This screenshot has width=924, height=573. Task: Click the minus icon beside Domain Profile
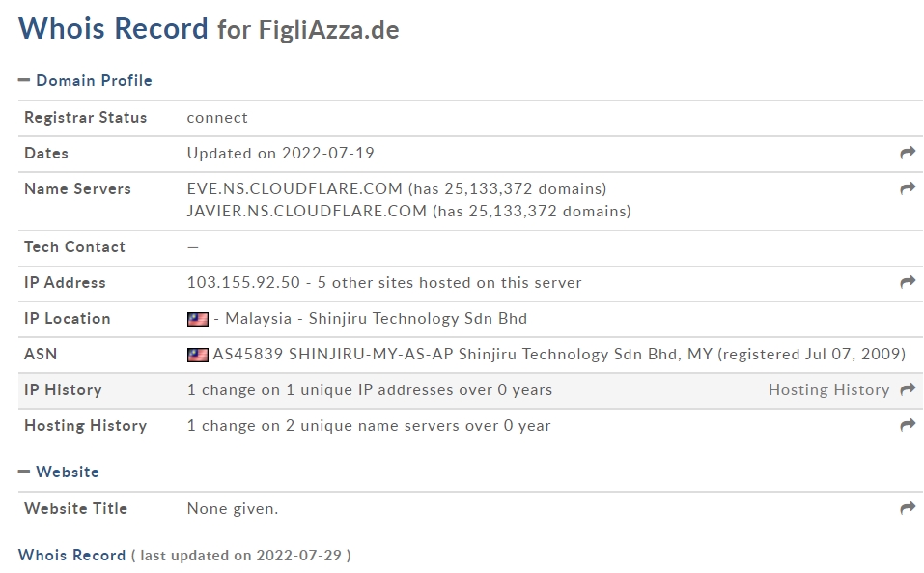pyautogui.click(x=24, y=80)
